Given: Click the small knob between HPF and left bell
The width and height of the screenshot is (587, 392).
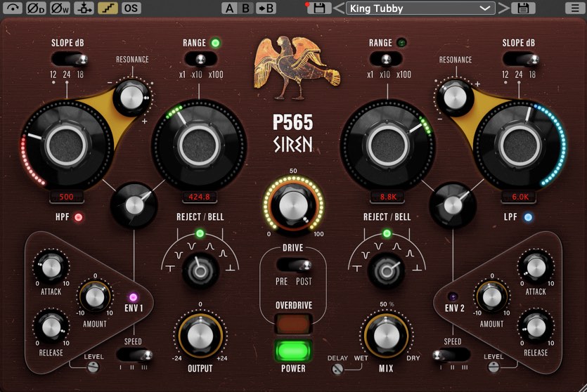Looking at the screenshot, I should point(134,205).
